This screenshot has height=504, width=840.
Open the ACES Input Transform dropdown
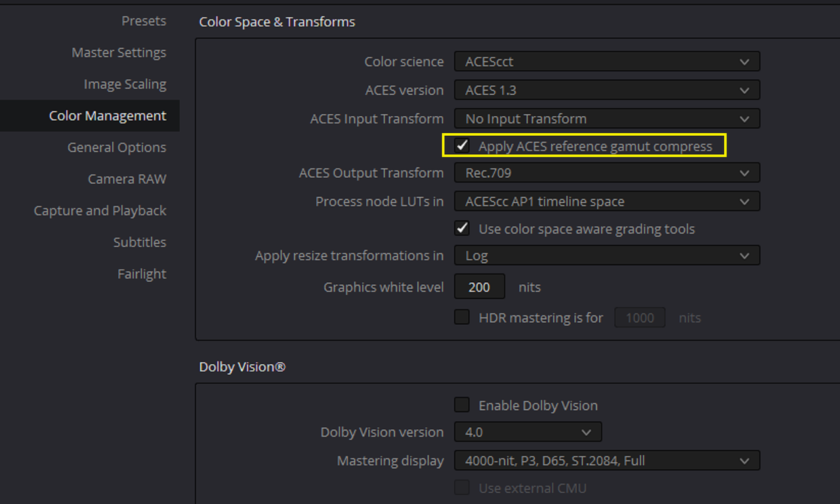tap(607, 119)
